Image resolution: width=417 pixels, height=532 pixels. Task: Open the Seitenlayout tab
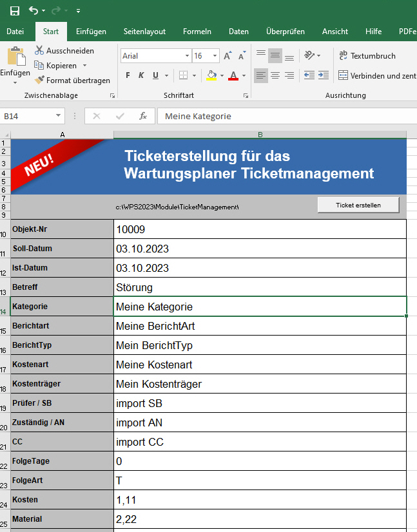[x=144, y=32]
